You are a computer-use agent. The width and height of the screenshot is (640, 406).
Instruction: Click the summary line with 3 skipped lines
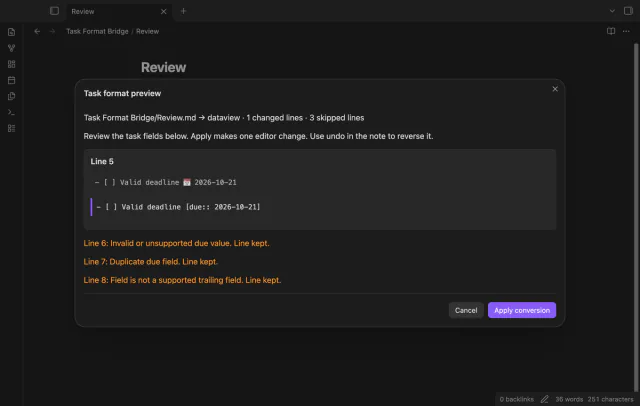224,118
